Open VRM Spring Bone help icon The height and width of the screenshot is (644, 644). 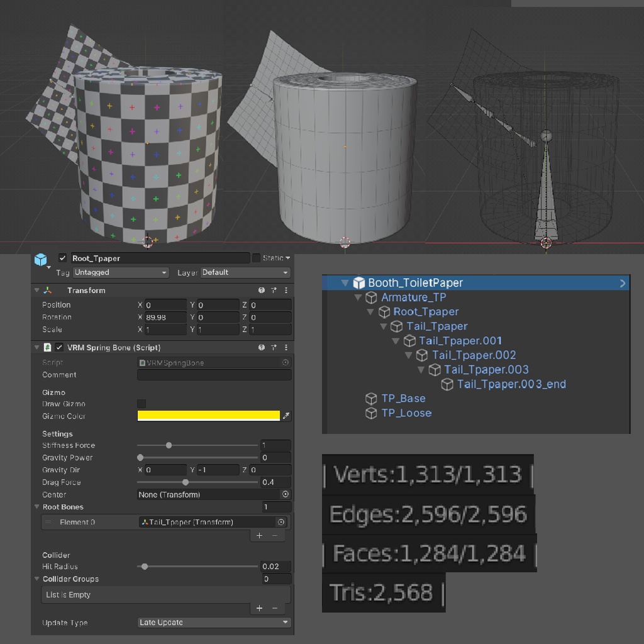point(261,347)
